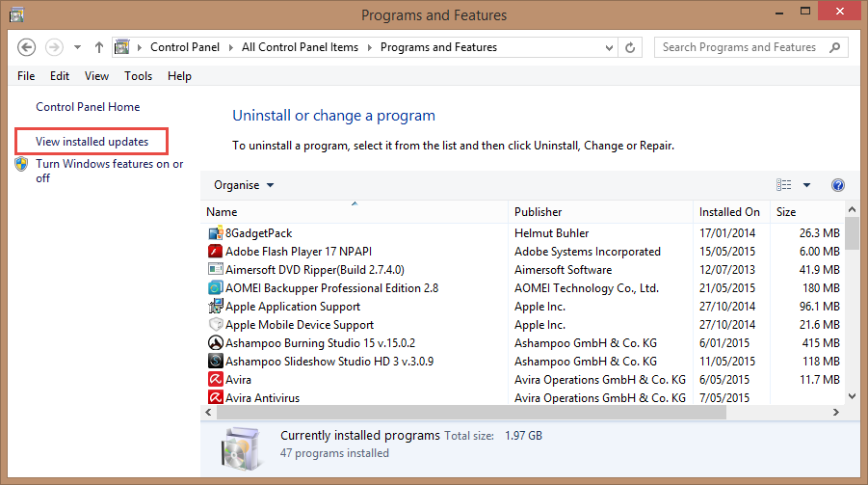
Task: Expand the chevron after Control Panel
Action: [231, 47]
